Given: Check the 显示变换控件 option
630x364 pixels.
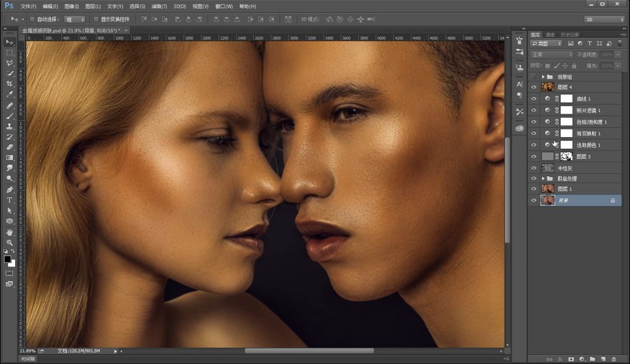Looking at the screenshot, I should [96, 19].
